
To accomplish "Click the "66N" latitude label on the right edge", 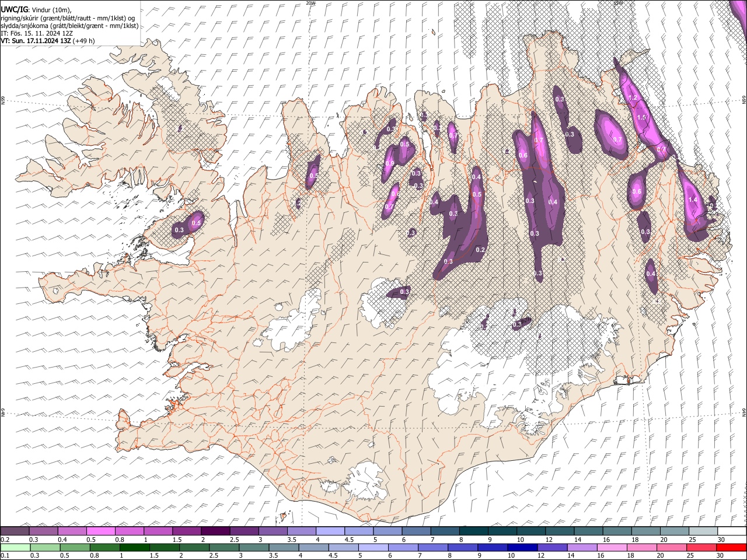I will 744,101.
